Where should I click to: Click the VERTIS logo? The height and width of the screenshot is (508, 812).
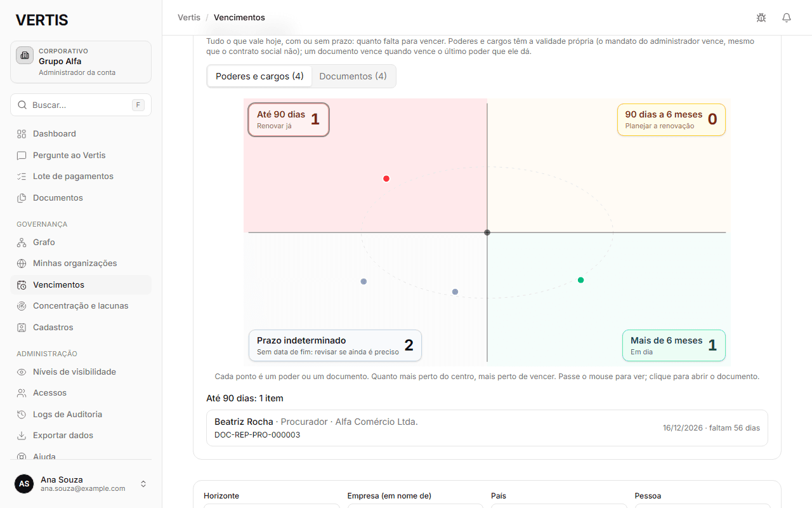pyautogui.click(x=42, y=20)
